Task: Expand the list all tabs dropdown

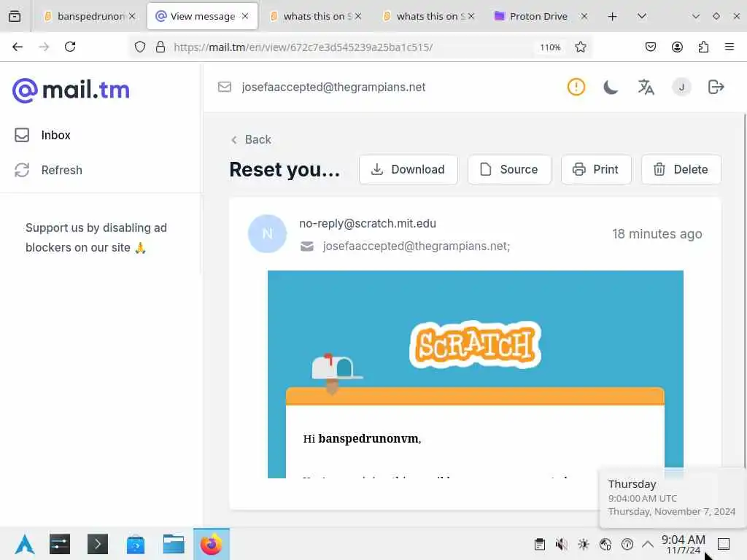Action: (x=642, y=16)
